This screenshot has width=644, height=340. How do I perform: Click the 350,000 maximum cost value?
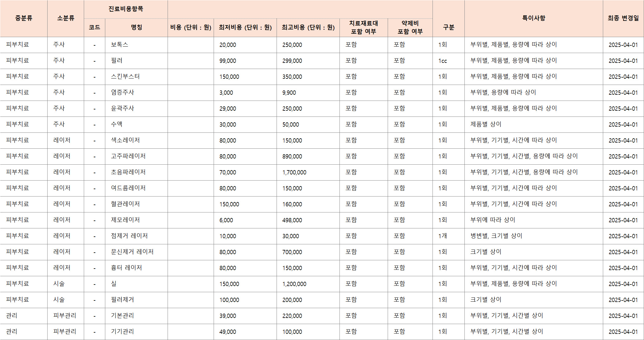(x=292, y=77)
